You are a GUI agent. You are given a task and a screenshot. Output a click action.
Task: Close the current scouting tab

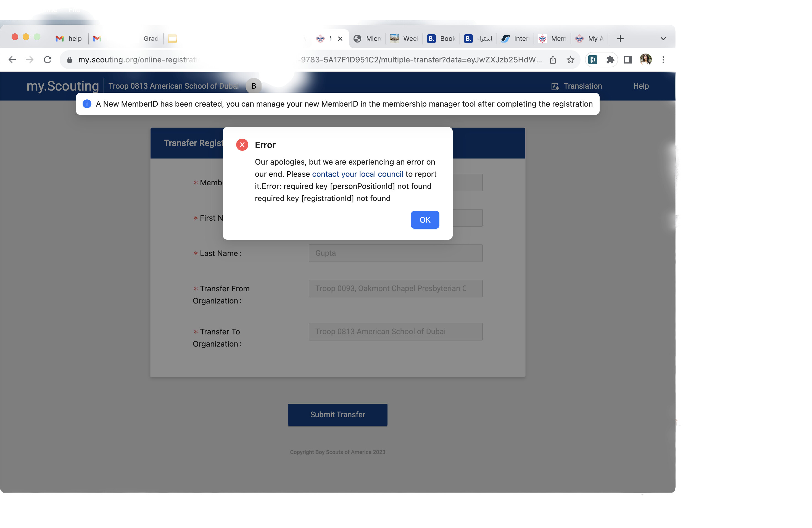340,39
